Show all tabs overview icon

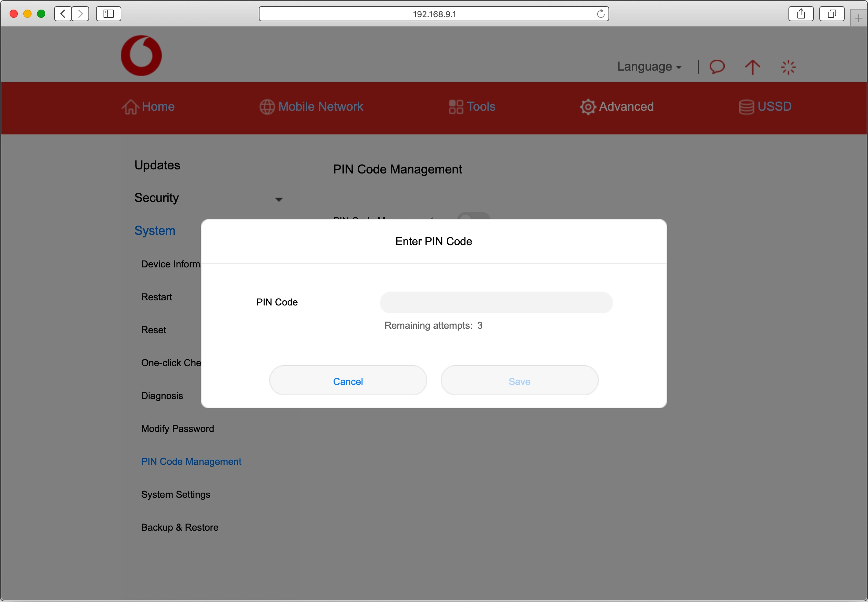click(x=831, y=14)
